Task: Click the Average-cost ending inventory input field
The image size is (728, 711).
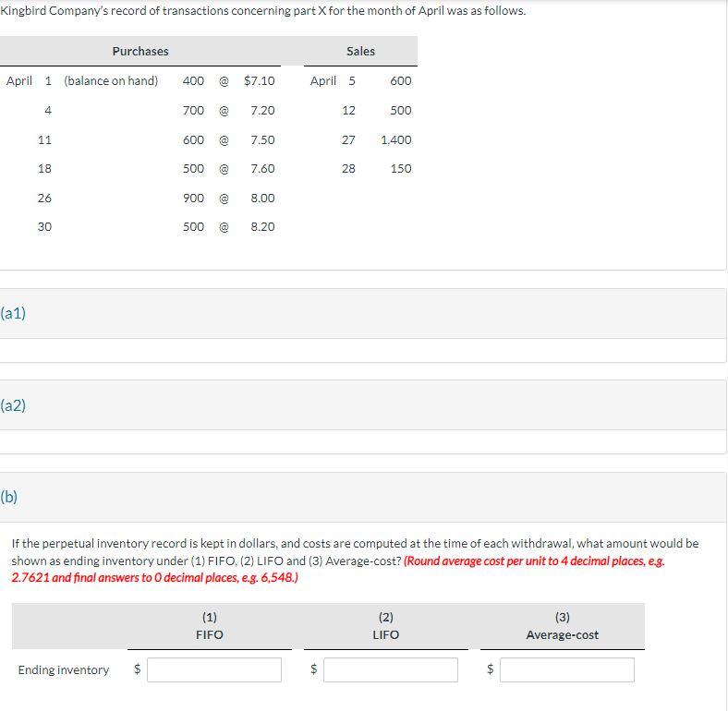Action: (x=567, y=669)
